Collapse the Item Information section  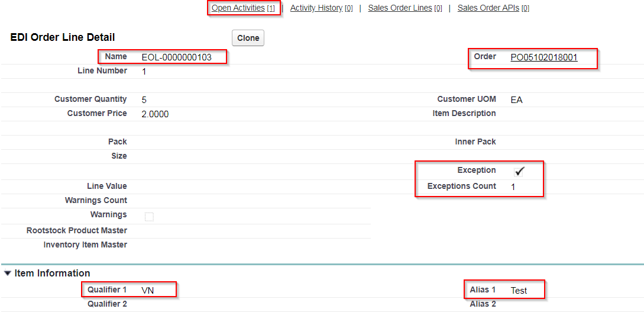[8, 273]
